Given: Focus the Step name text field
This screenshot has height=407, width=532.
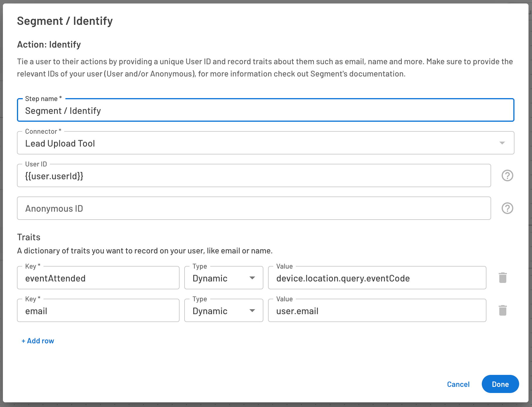Looking at the screenshot, I should coord(265,111).
